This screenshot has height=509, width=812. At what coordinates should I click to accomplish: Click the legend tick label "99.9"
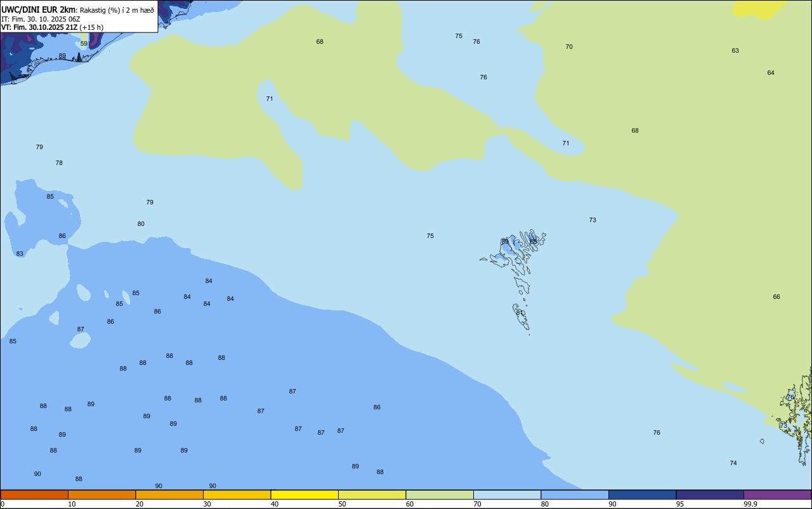pos(750,504)
